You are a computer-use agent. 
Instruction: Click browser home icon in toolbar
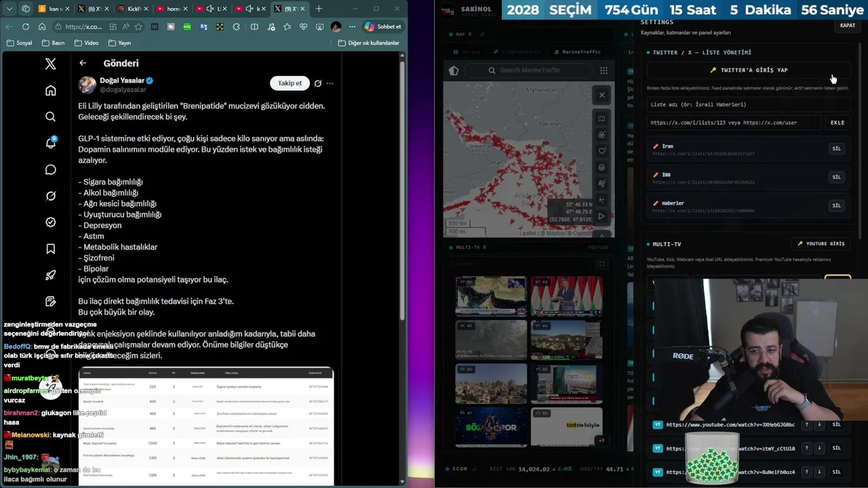click(42, 26)
